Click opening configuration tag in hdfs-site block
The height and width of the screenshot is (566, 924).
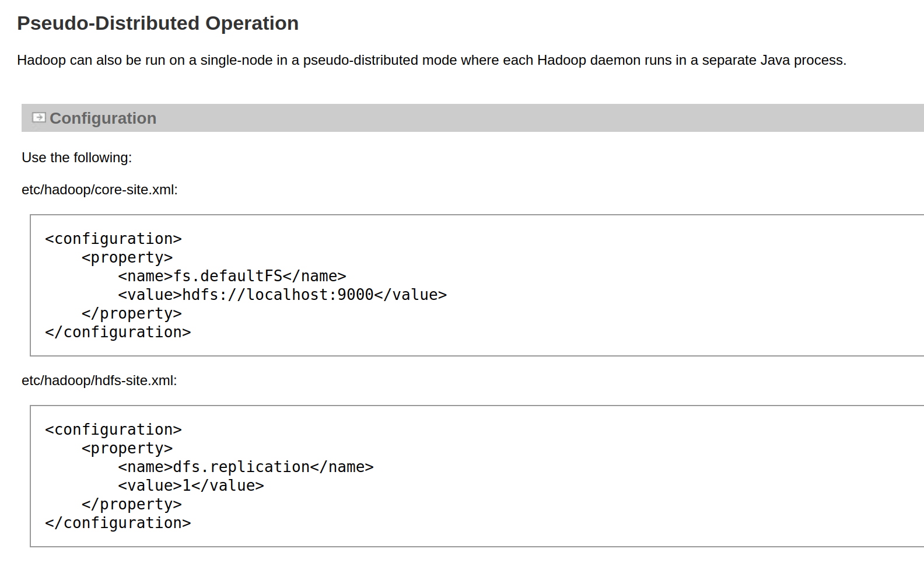point(113,429)
